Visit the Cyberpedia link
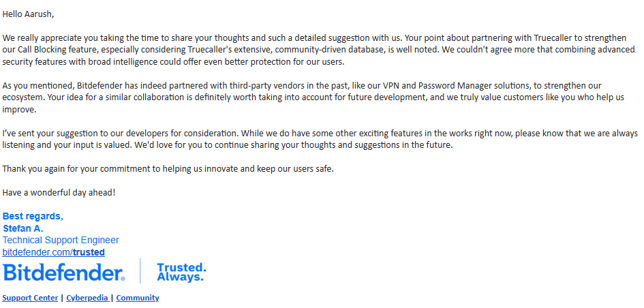This screenshot has width=644, height=308. click(87, 298)
